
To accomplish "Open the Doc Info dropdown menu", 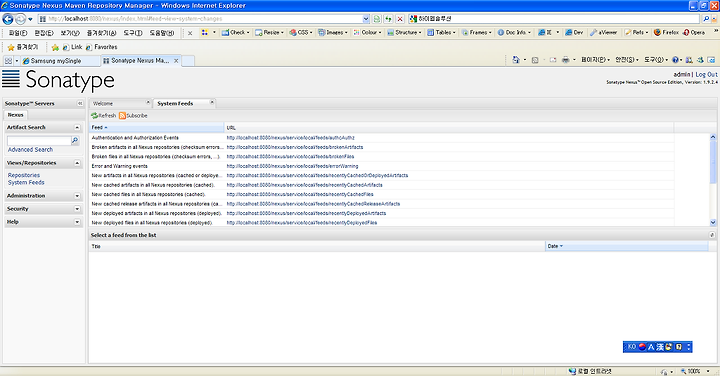I will click(514, 33).
